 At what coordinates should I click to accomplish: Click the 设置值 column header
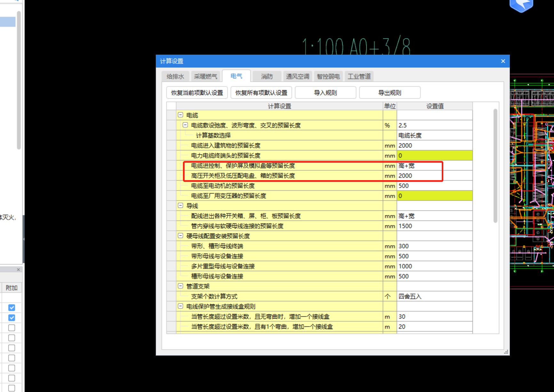[x=435, y=106]
